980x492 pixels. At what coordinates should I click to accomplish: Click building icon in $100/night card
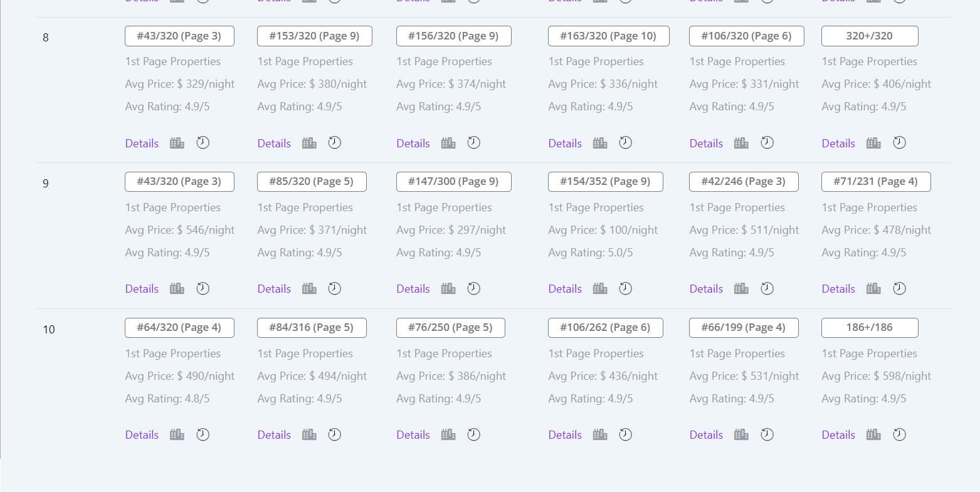600,288
